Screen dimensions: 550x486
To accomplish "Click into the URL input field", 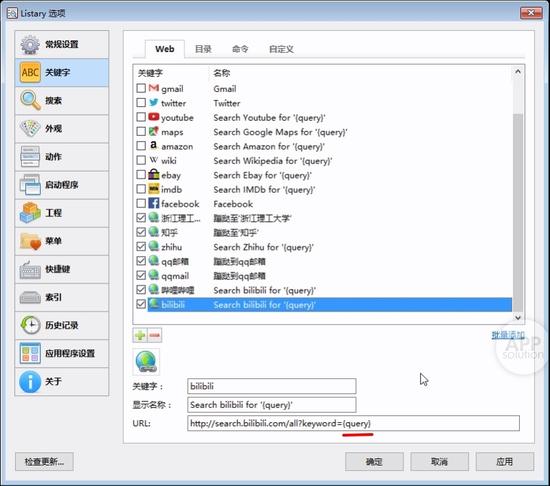I will [x=353, y=424].
